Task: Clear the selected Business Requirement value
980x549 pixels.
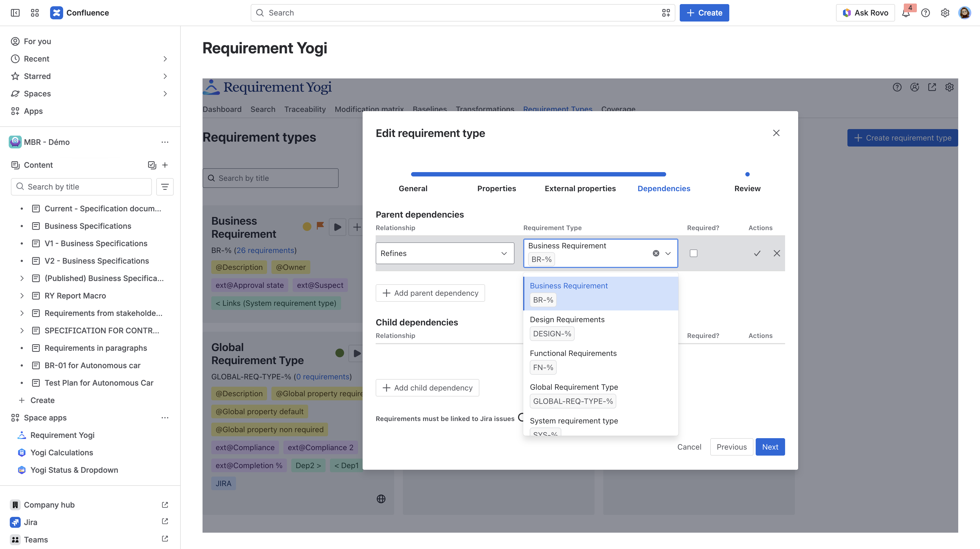Action: coord(656,253)
